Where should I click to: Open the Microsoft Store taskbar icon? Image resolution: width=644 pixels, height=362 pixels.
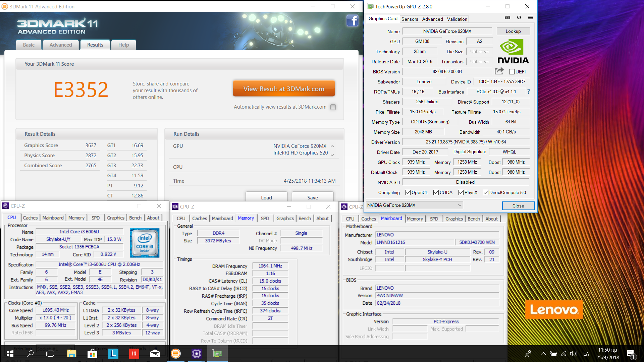[x=92, y=354]
